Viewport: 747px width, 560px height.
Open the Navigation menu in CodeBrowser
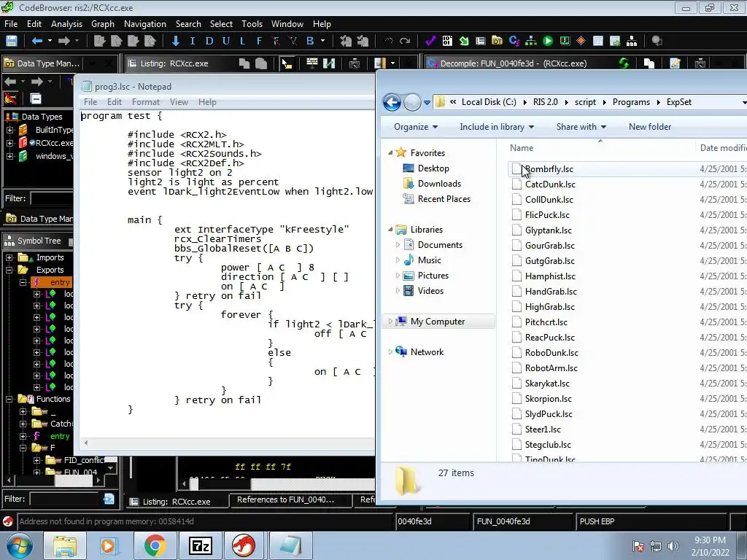click(x=145, y=24)
